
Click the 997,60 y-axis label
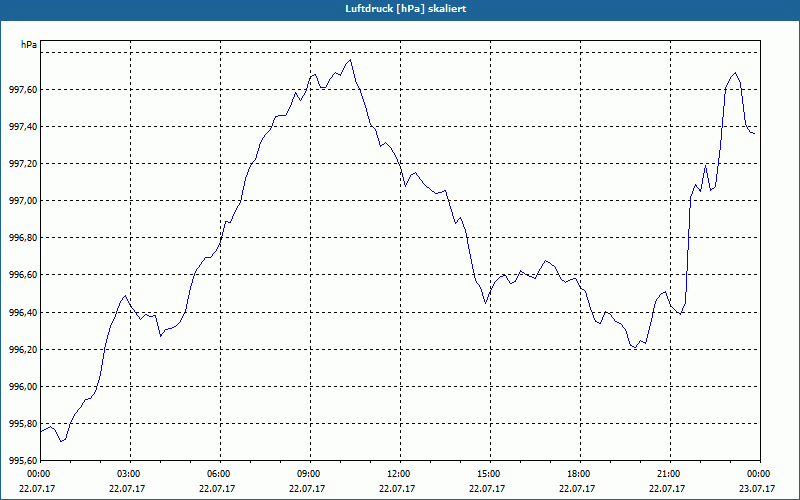(23, 90)
